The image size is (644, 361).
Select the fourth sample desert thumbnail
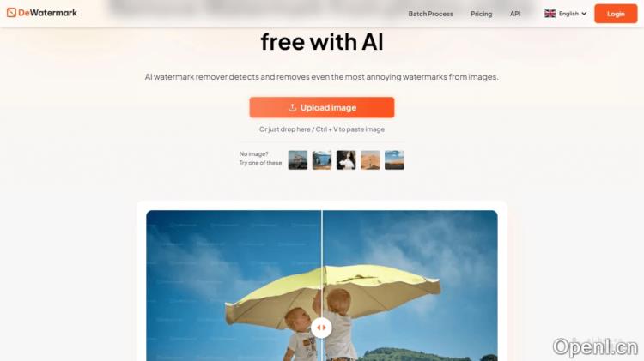(370, 160)
